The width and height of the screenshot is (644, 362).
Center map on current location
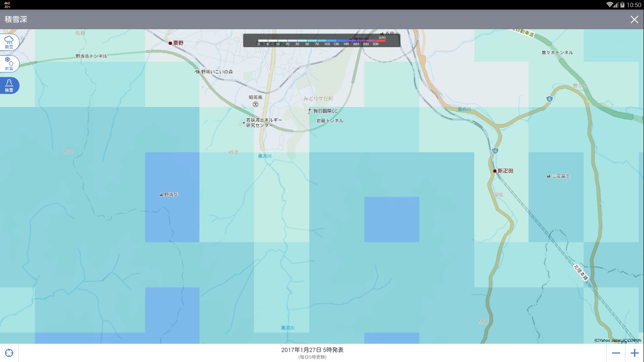[9, 353]
